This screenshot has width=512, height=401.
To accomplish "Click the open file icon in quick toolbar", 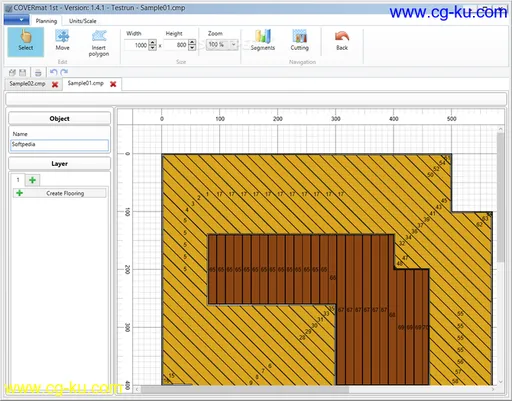I will coord(13,72).
